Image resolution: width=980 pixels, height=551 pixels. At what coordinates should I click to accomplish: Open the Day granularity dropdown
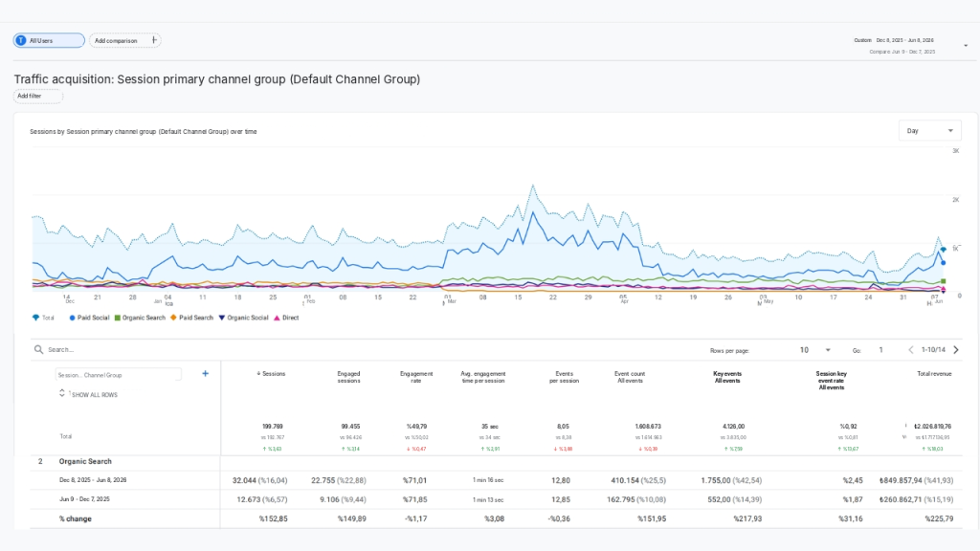pyautogui.click(x=930, y=130)
